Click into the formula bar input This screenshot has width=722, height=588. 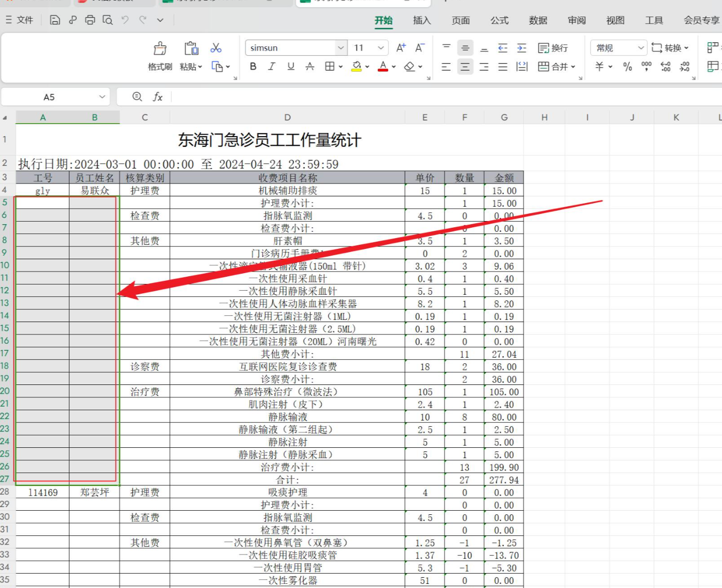tap(446, 97)
